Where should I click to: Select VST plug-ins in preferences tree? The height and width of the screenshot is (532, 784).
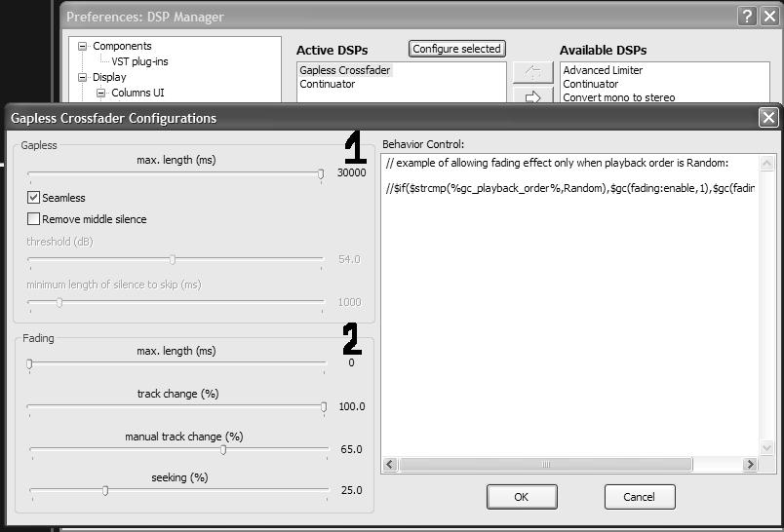139,61
